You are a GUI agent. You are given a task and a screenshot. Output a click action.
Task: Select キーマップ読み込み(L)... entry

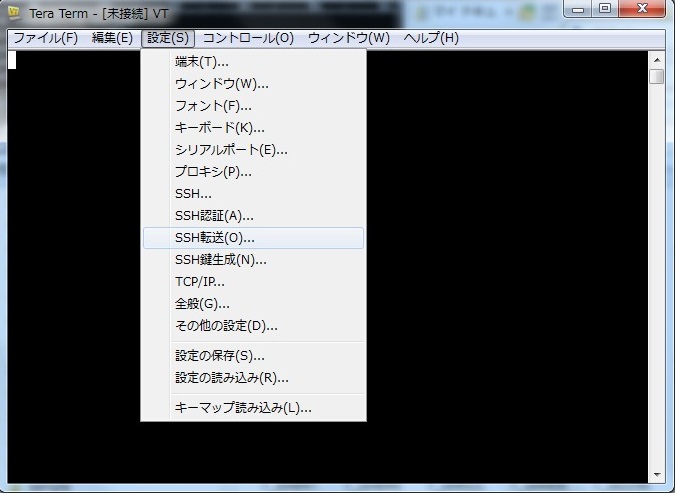(254, 407)
